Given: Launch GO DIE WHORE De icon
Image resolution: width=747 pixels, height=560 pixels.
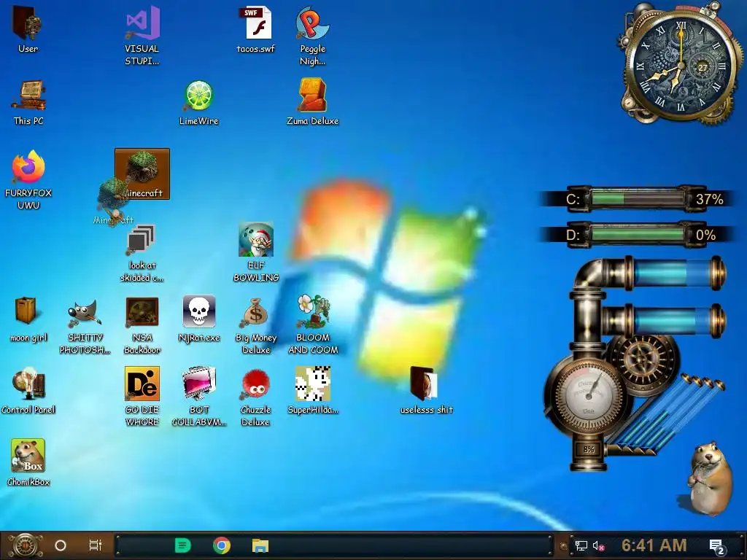Looking at the screenshot, I should (142, 396).
